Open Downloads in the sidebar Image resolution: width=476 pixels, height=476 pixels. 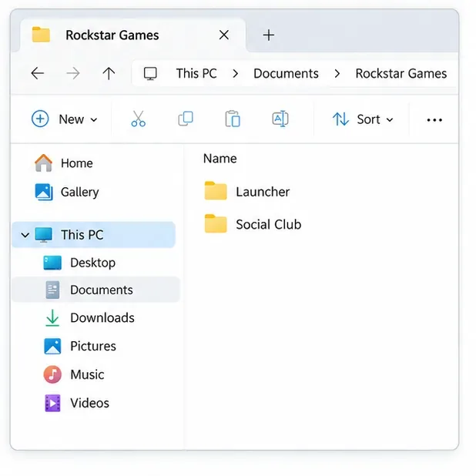(x=90, y=318)
